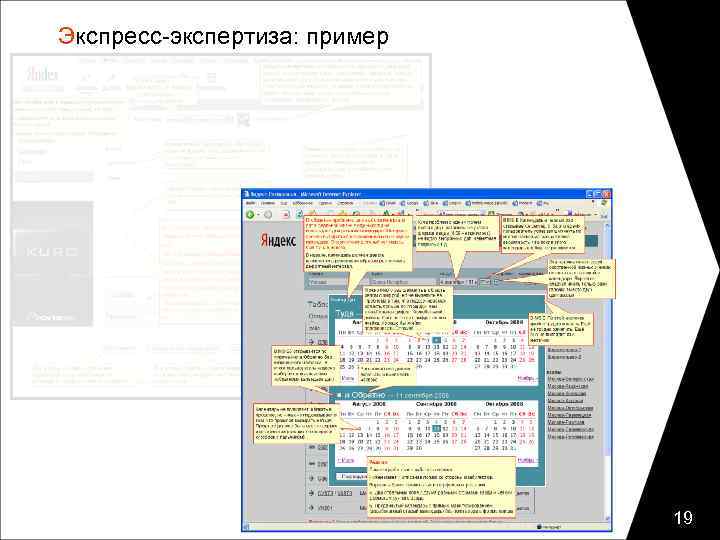The image size is (720, 540).
Task: Click the green Back button in Internet Explorer
Action: pyautogui.click(x=250, y=214)
